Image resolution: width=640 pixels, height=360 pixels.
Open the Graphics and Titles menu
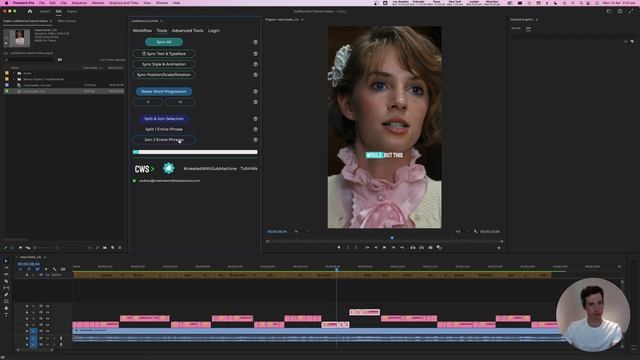coord(124,2)
